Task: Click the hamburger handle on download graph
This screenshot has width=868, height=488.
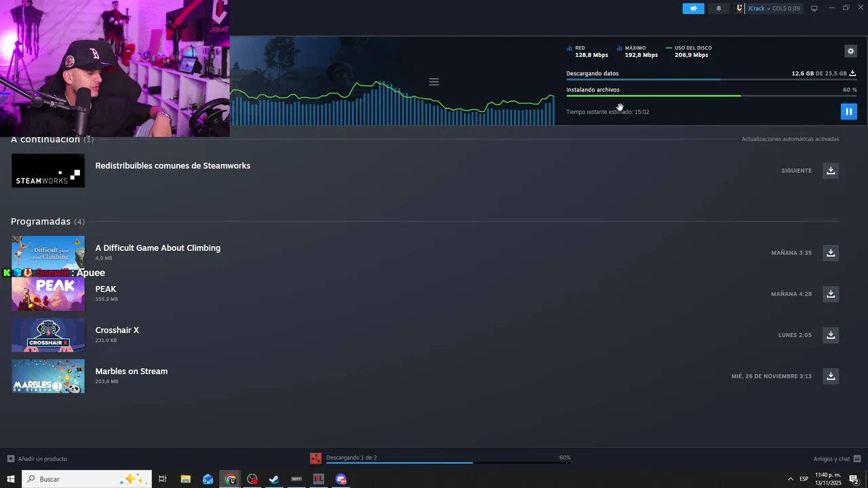Action: point(434,82)
